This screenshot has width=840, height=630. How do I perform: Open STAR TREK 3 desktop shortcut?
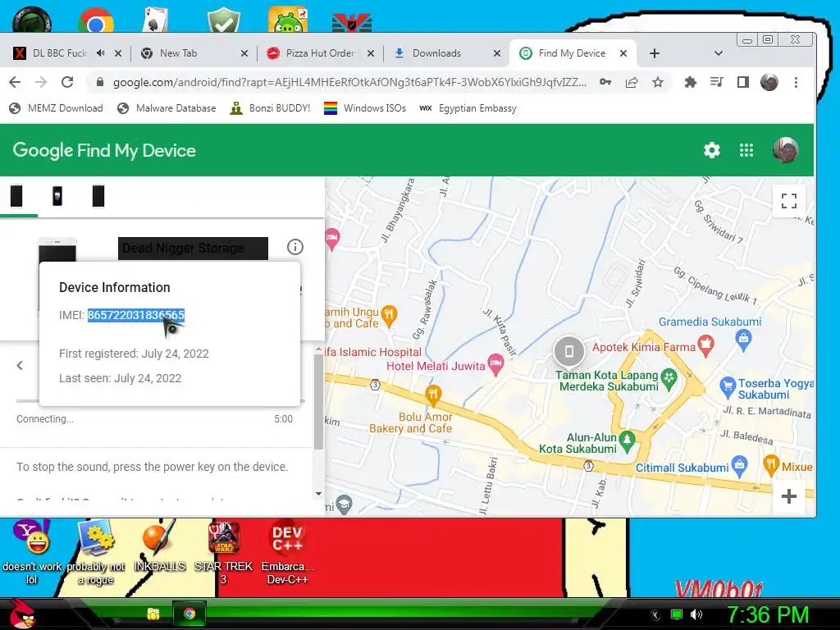click(x=223, y=554)
